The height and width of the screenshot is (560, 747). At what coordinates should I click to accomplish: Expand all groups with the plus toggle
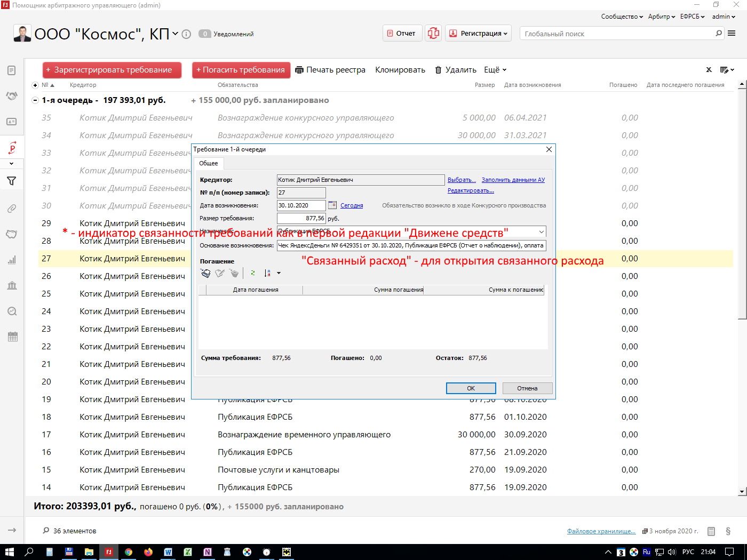tap(35, 85)
